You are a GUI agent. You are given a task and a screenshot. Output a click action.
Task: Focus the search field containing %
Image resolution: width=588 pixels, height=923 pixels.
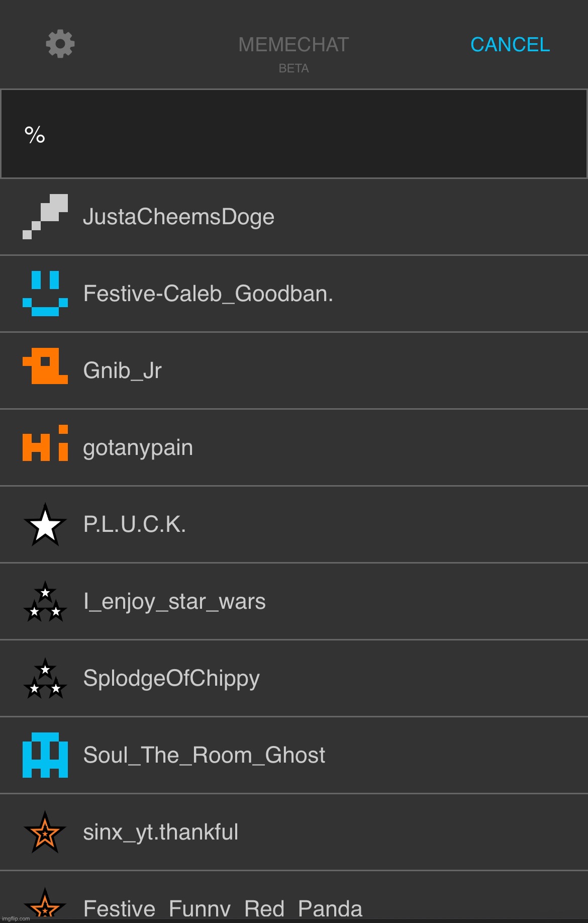click(294, 134)
